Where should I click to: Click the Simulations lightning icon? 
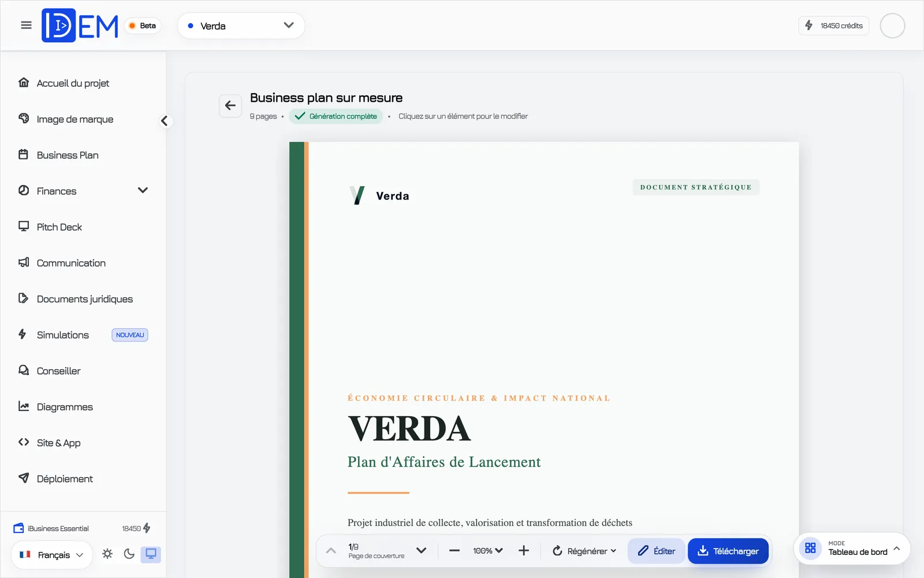click(x=23, y=334)
